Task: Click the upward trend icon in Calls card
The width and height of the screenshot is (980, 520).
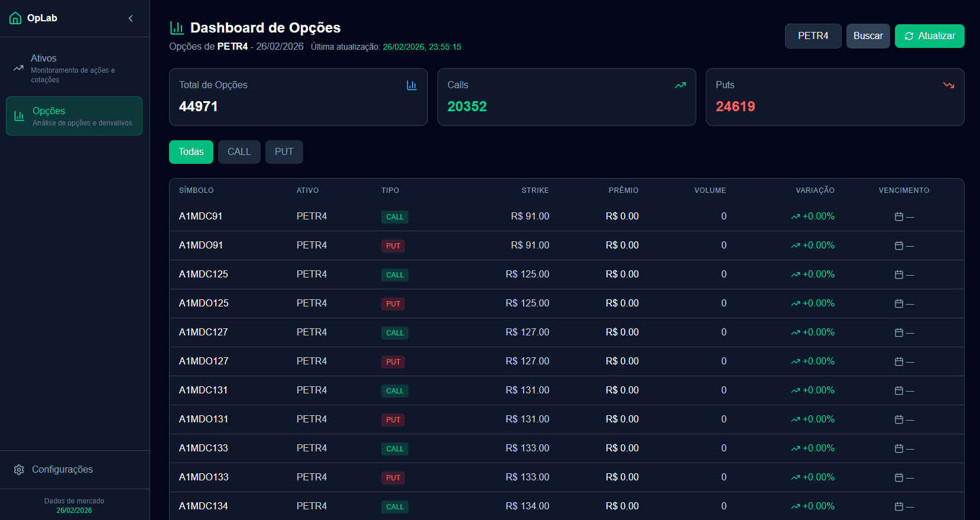Action: (680, 85)
